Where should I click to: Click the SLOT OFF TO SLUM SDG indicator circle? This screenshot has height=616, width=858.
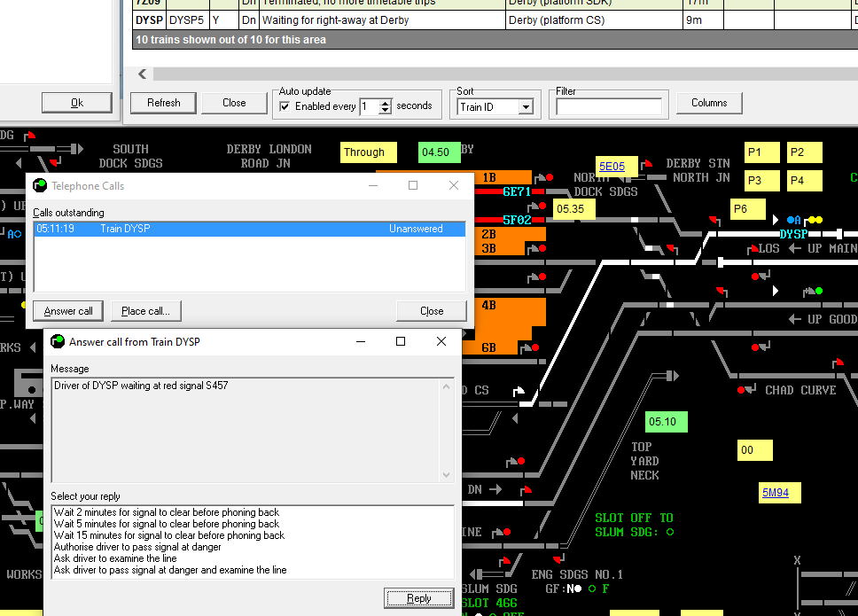[670, 532]
